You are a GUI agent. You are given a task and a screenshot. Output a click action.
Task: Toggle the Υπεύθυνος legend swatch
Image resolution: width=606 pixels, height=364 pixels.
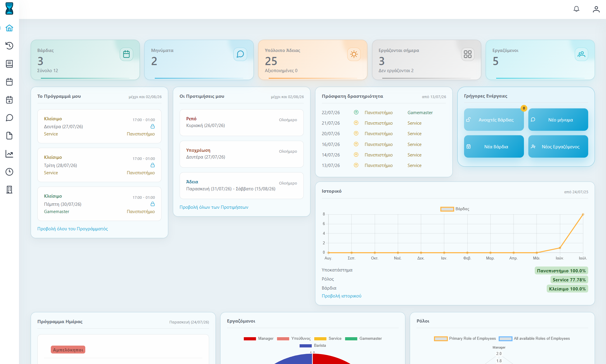coord(283,339)
